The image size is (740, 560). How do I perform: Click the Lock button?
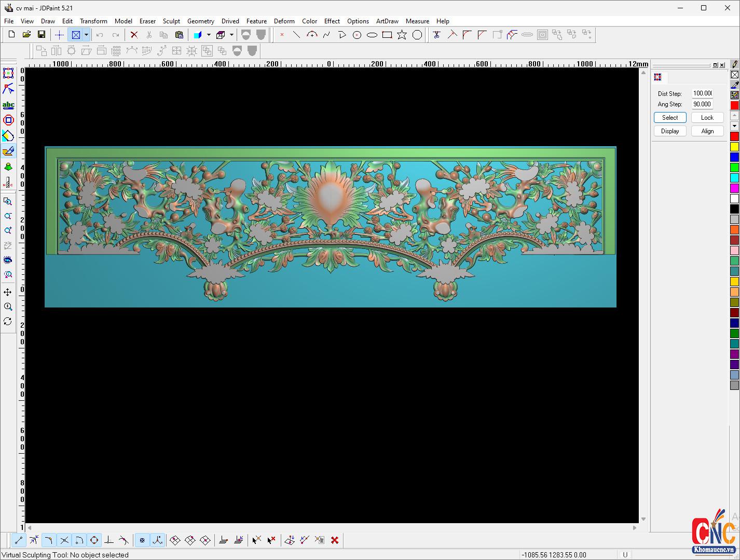tap(707, 118)
